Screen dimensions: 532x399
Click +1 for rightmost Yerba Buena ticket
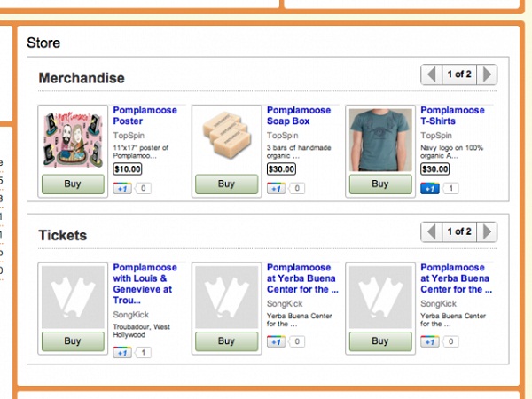pyautogui.click(x=430, y=341)
